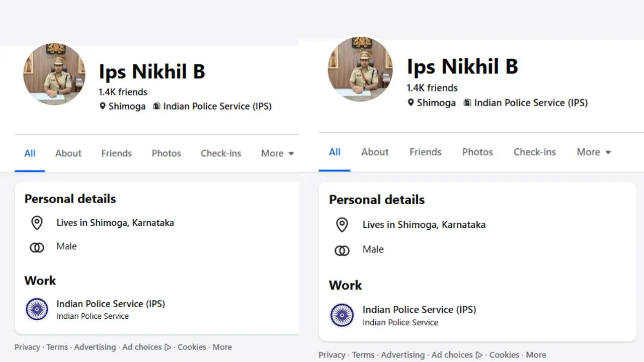Click 'Lives in Shimoga, Karnataka' in right panel
The width and height of the screenshot is (644, 362).
(x=424, y=225)
